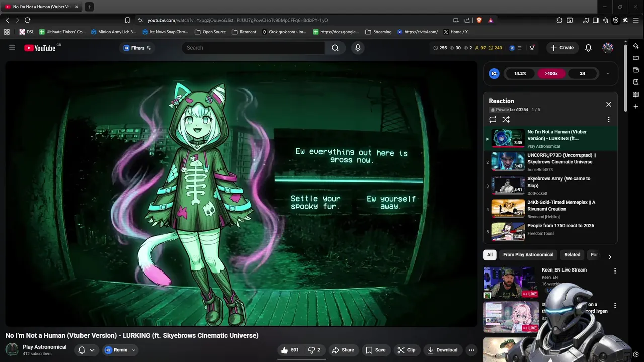Open options for Keen_EN Live Stream

pyautogui.click(x=615, y=271)
